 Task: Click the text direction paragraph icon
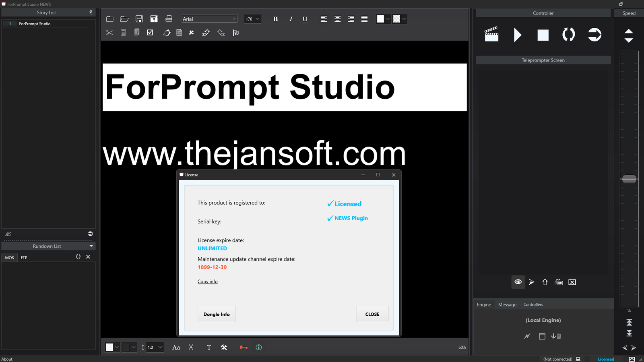click(236, 33)
